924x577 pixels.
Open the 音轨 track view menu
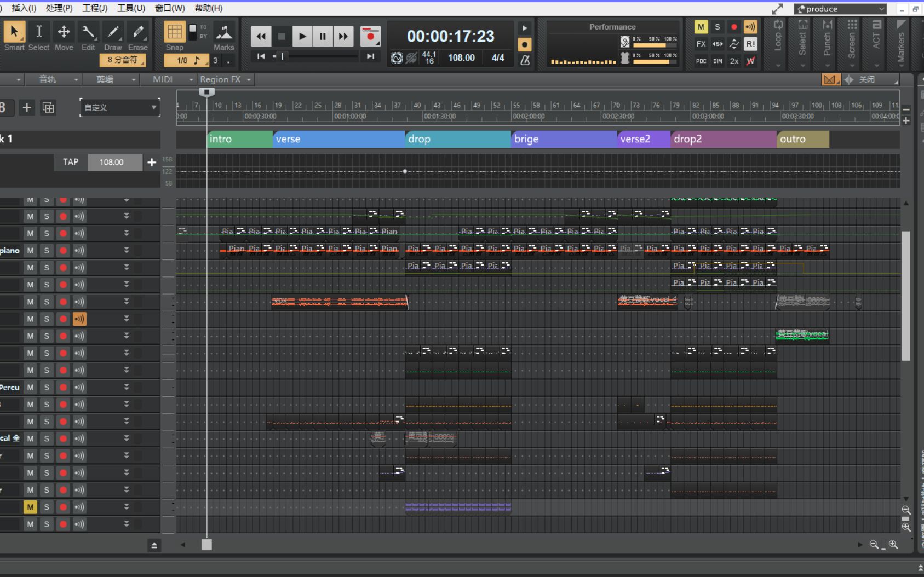(x=53, y=79)
